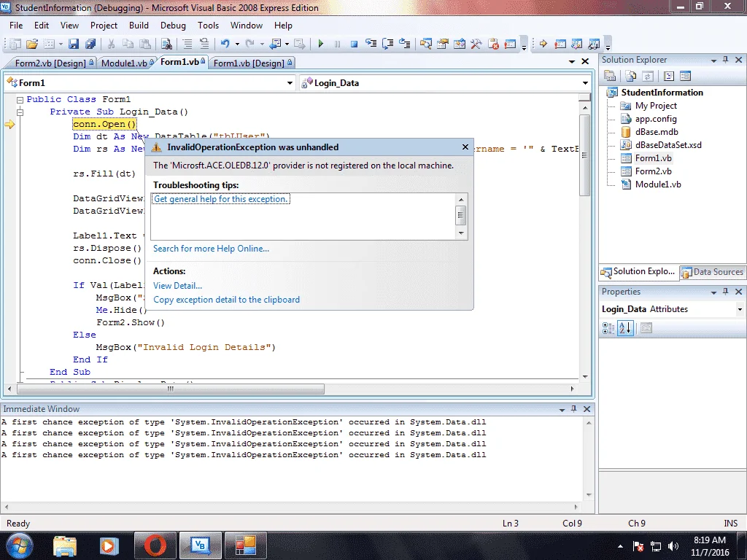Click Search for more Help Online link

211,249
